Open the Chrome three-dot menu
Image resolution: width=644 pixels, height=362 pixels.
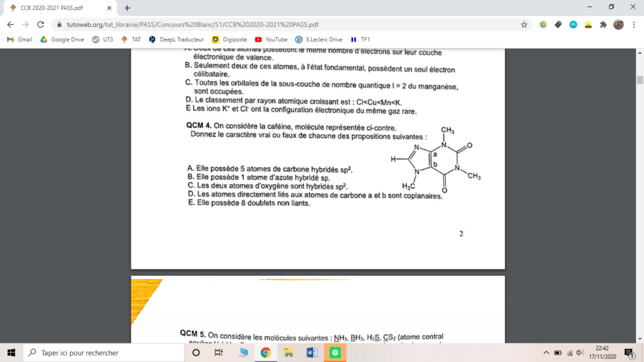coord(634,24)
